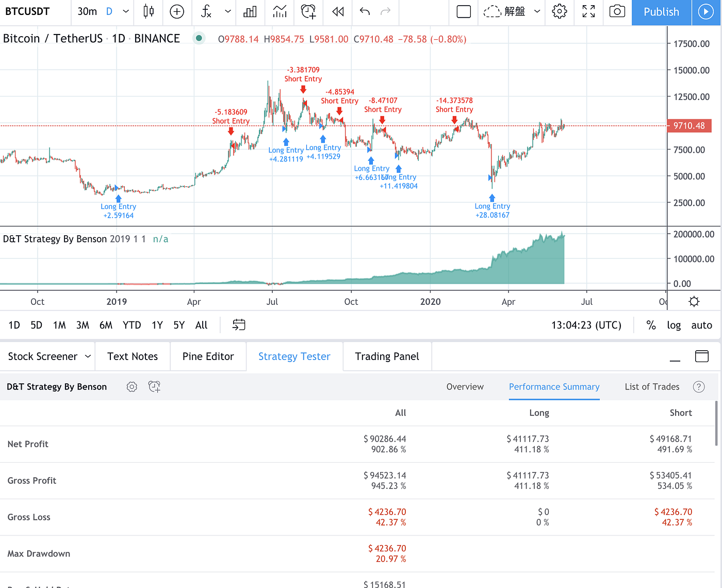Image resolution: width=722 pixels, height=588 pixels.
Task: Take a chart snapshot with the camera icon
Action: [x=617, y=11]
